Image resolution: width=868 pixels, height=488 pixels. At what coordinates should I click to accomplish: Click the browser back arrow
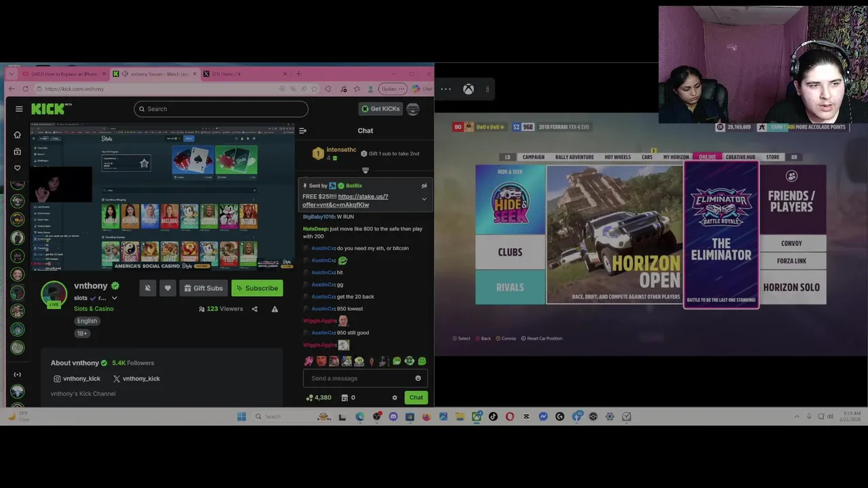coord(12,89)
